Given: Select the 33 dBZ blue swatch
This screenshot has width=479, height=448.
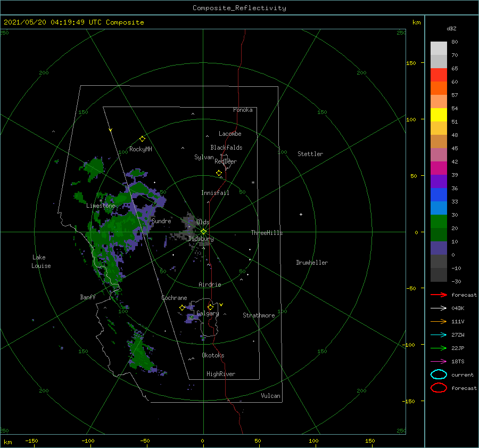Looking at the screenshot, I should [x=439, y=208].
